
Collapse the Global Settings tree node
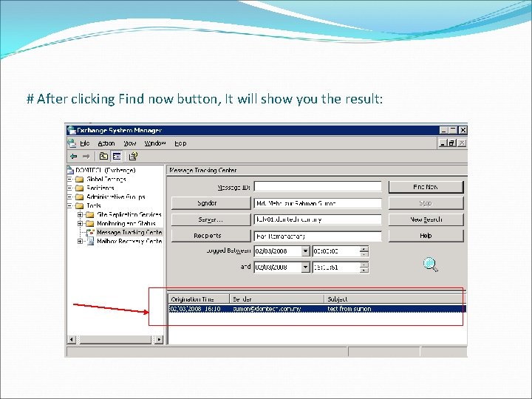point(69,179)
